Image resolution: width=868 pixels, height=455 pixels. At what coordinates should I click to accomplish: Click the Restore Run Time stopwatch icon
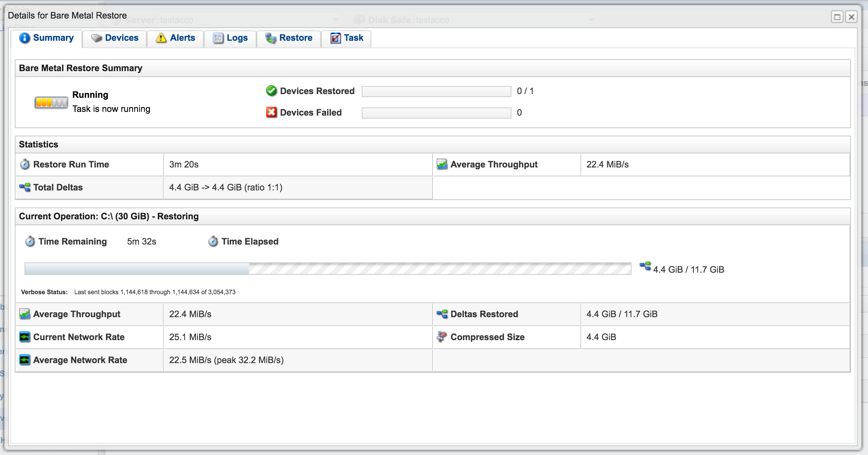(25, 164)
